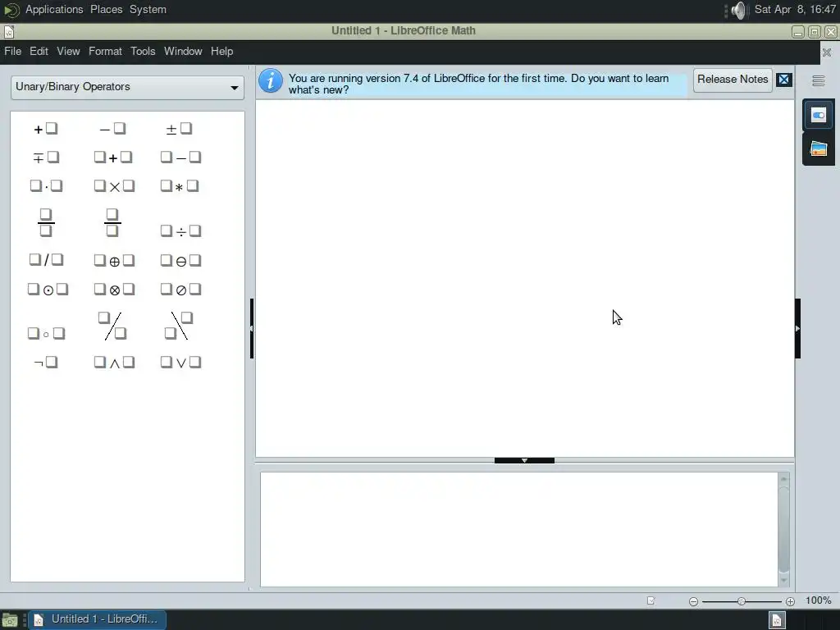
Task: Click the workspace switcher document icon
Action: [777, 620]
